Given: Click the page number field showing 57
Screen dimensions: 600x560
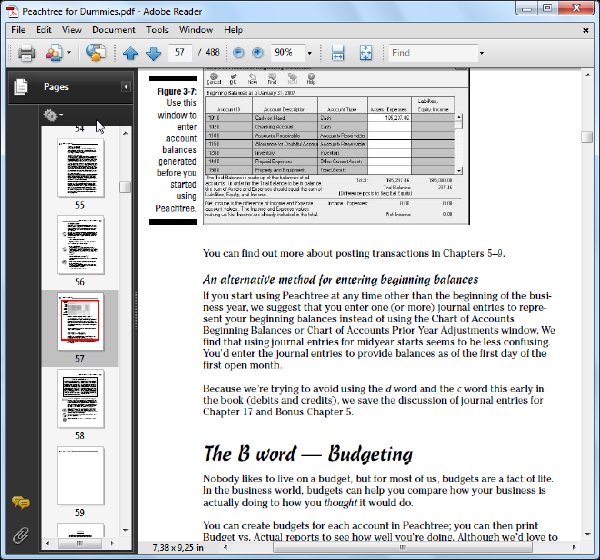Looking at the screenshot, I should [179, 52].
